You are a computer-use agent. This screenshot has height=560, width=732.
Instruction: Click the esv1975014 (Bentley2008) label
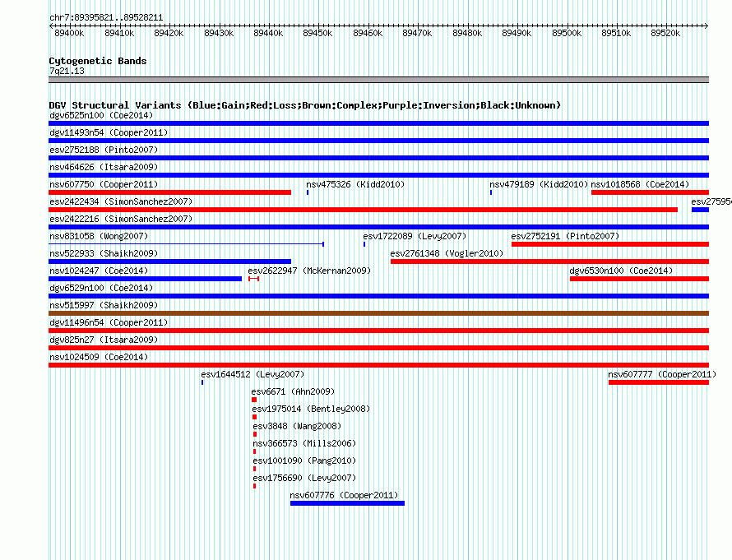(x=311, y=409)
